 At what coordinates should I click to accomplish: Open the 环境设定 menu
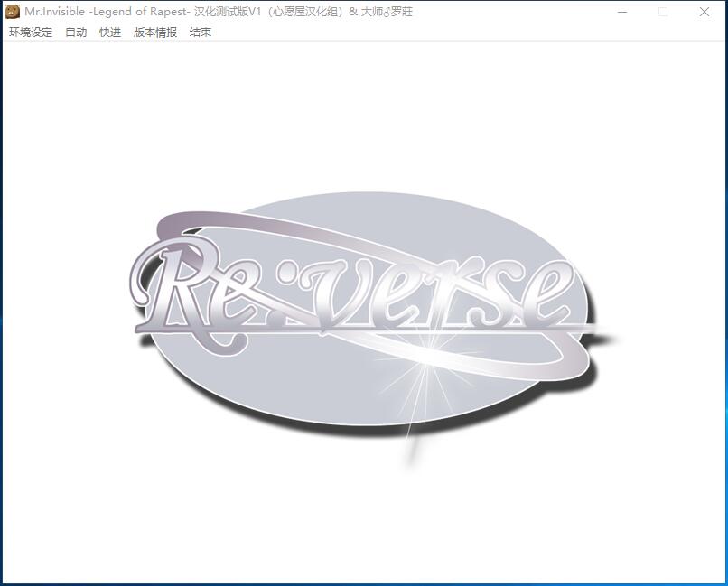point(31,33)
